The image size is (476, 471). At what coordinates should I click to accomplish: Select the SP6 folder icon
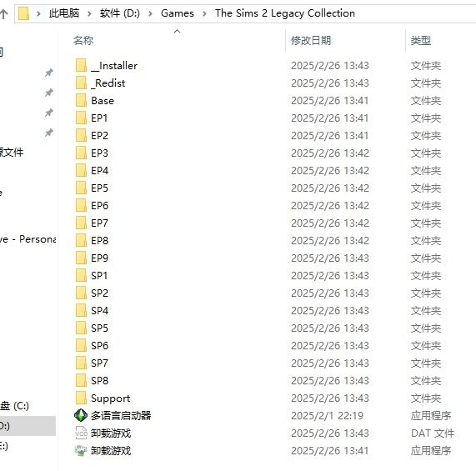(x=81, y=346)
